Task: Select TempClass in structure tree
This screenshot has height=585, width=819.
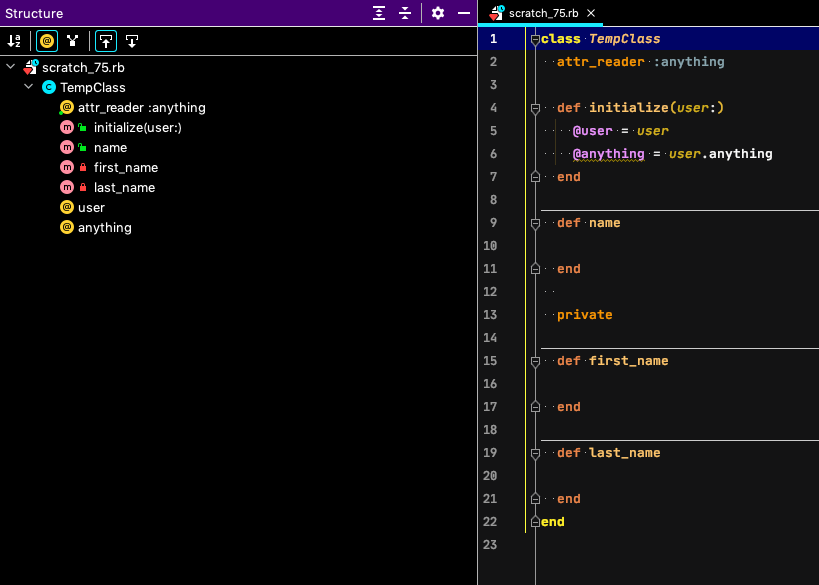Action: click(92, 87)
